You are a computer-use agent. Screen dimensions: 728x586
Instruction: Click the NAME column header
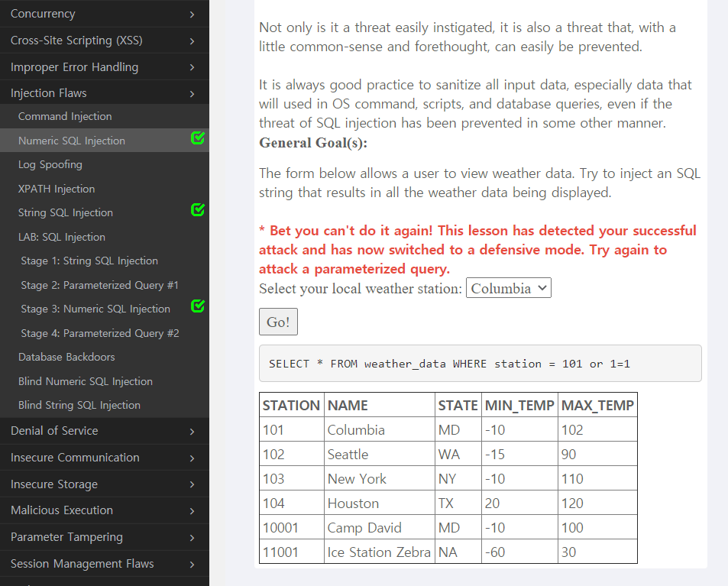click(380, 405)
